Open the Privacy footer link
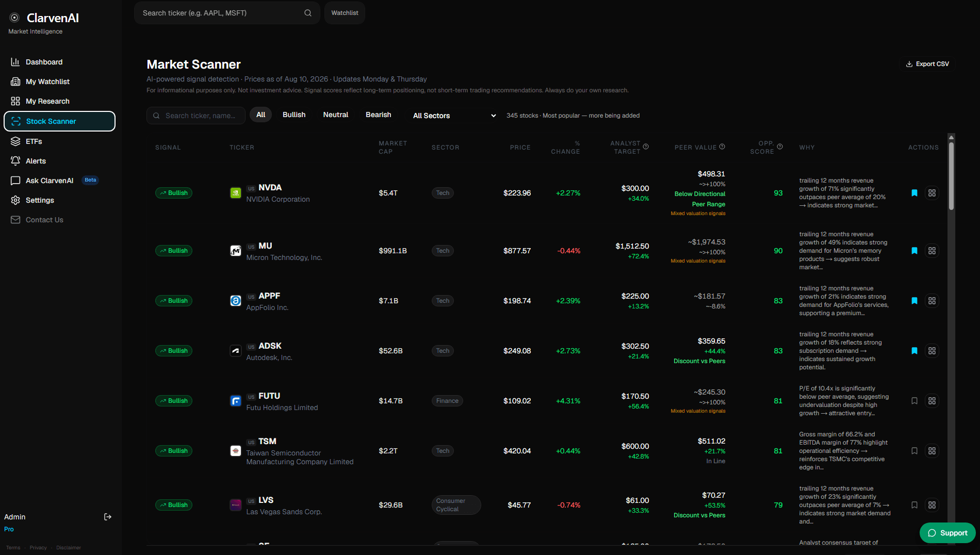Image resolution: width=980 pixels, height=555 pixels. [38, 548]
